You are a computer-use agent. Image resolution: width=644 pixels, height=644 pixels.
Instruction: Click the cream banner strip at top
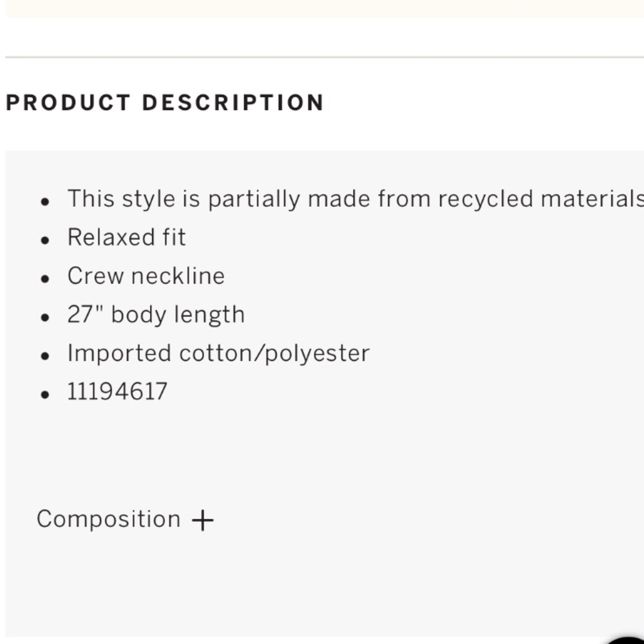[325, 8]
